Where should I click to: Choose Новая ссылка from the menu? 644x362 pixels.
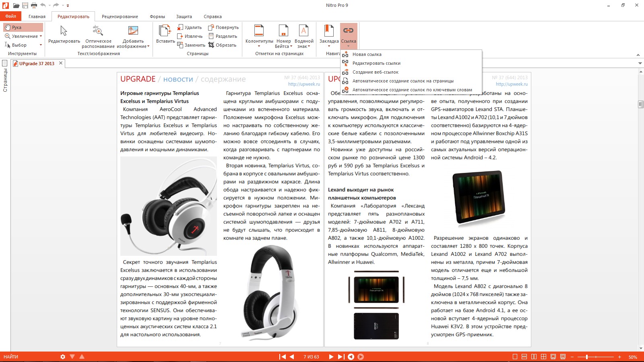411,54
